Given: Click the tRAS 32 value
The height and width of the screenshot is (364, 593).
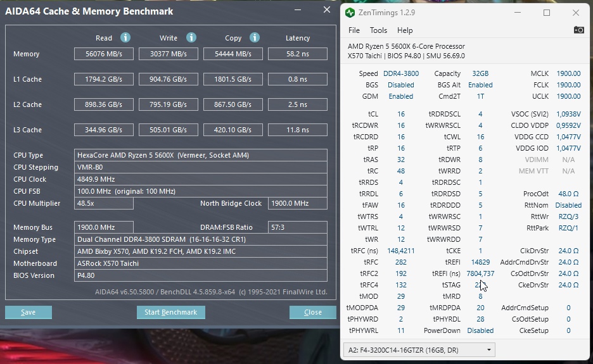Looking at the screenshot, I should point(401,160).
